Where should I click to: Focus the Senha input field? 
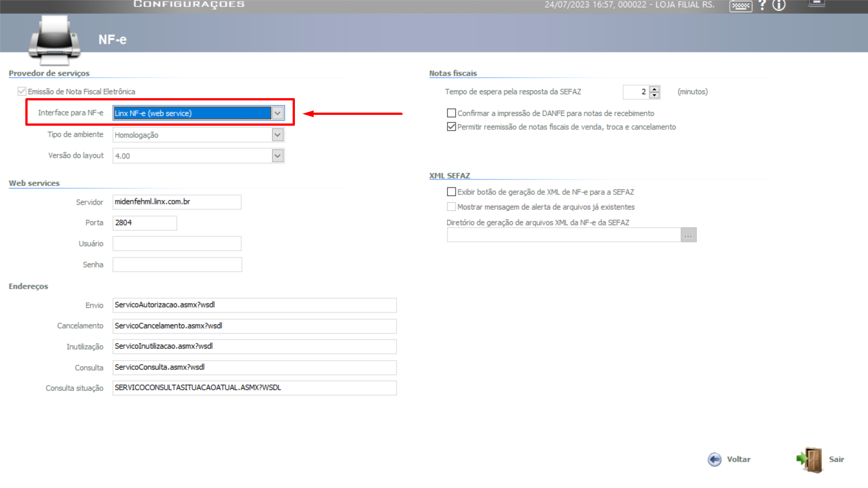pos(177,265)
